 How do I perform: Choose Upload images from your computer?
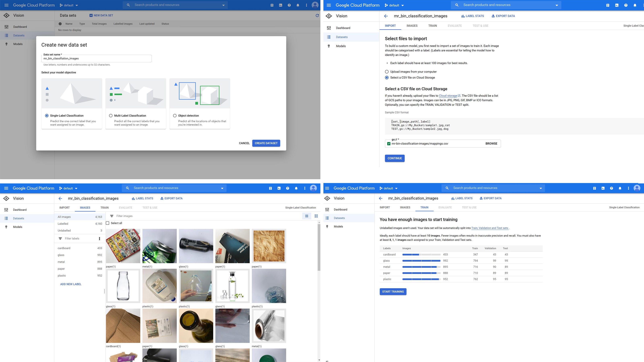point(387,72)
